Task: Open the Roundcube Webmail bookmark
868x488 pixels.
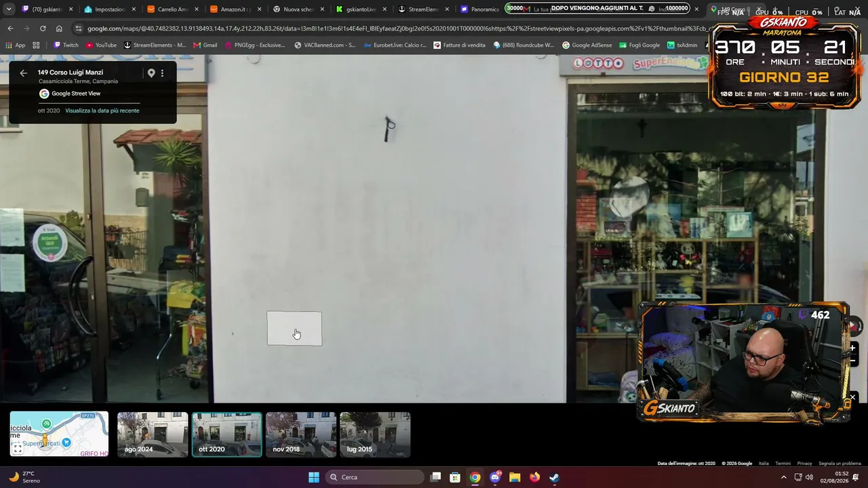Action: [524, 45]
